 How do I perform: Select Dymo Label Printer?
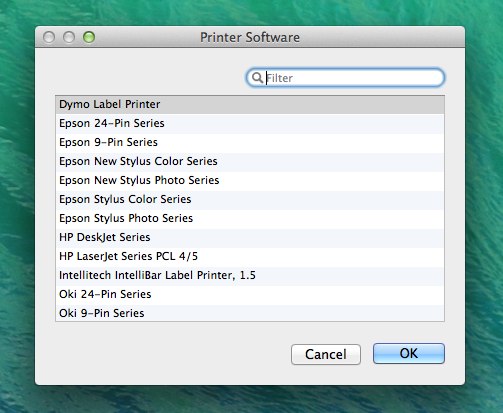click(x=250, y=105)
